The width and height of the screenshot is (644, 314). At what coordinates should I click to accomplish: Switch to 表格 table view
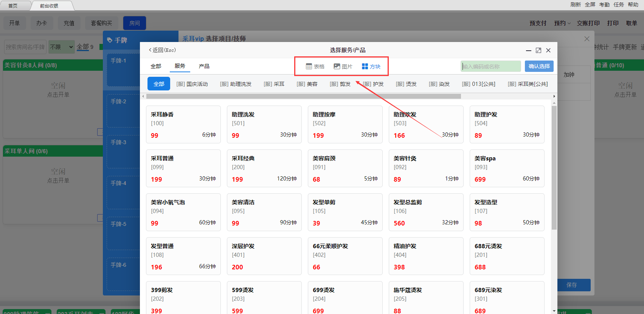(x=315, y=67)
